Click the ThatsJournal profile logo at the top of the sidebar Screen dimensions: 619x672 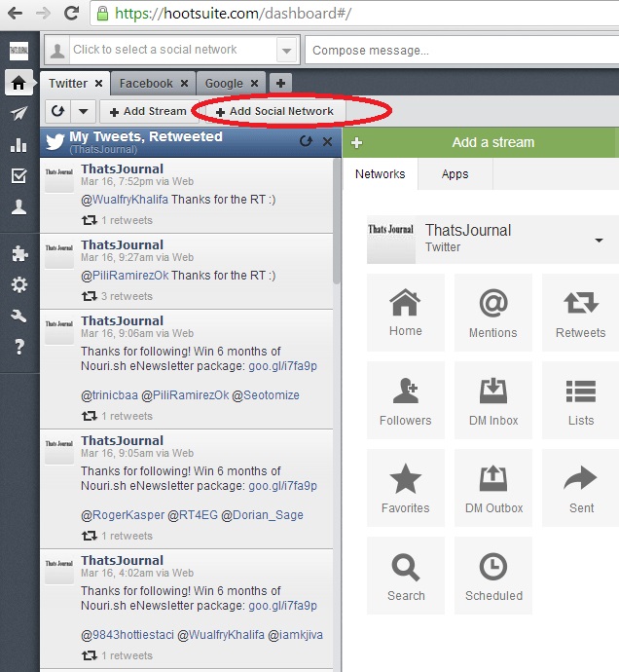[18, 51]
